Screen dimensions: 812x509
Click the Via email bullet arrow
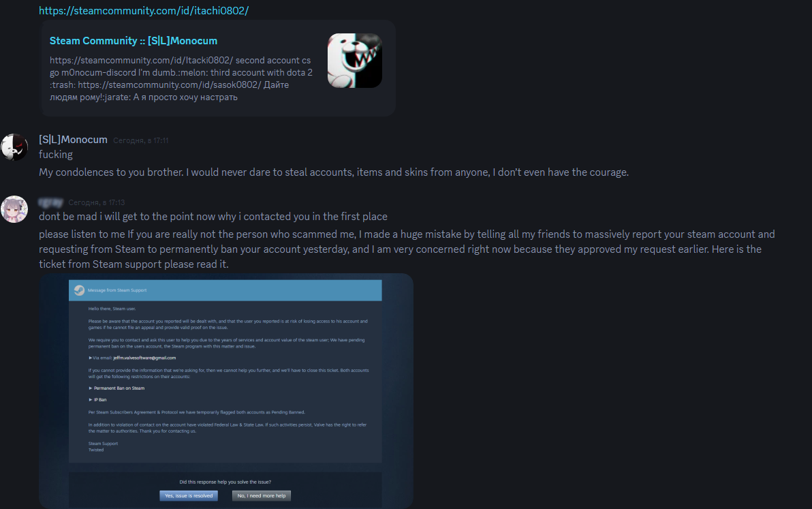coord(90,358)
